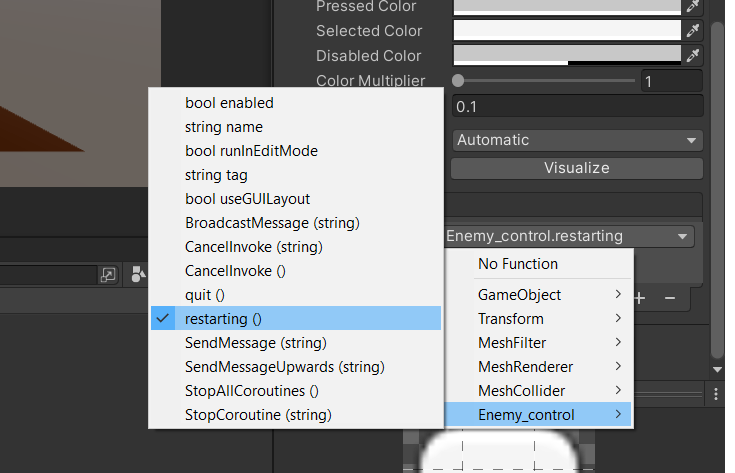
Task: Select bool enabled
Action: pos(296,103)
